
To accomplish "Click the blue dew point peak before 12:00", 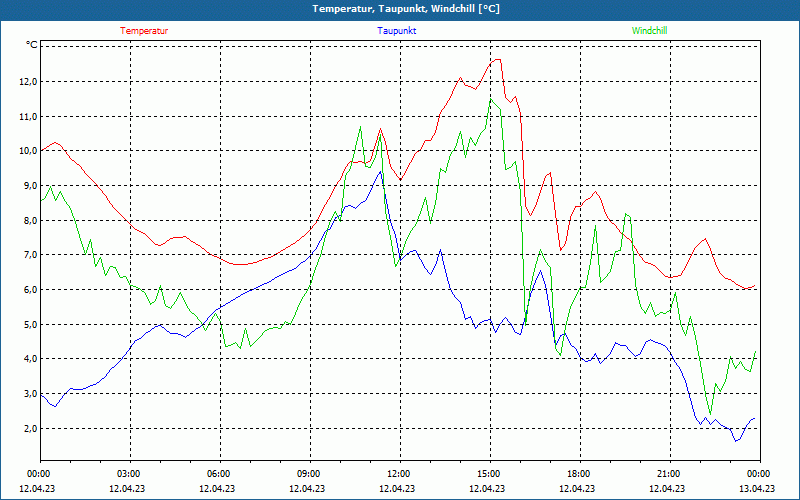I will [380, 171].
